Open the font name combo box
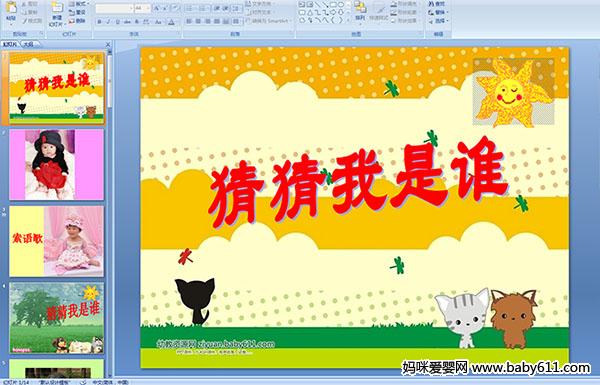Image resolution: width=600 pixels, height=385 pixels. click(114, 8)
